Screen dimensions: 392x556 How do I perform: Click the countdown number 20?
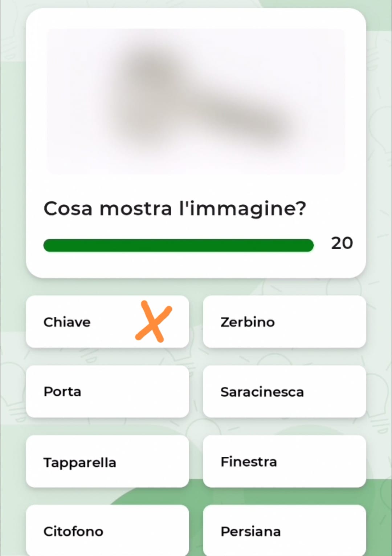tap(342, 243)
